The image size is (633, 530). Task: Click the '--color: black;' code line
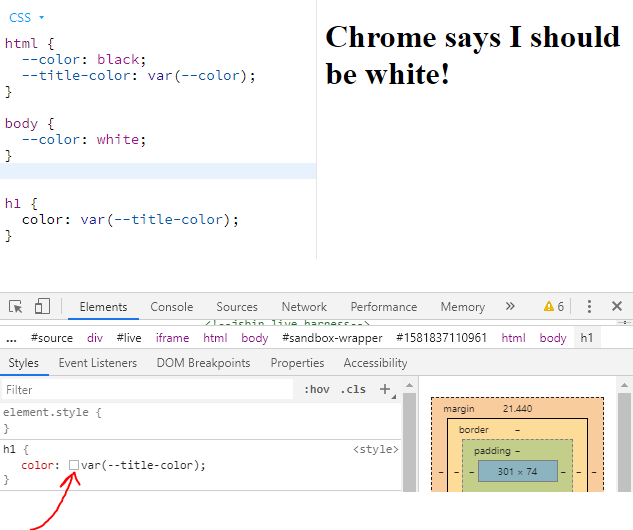(84, 60)
